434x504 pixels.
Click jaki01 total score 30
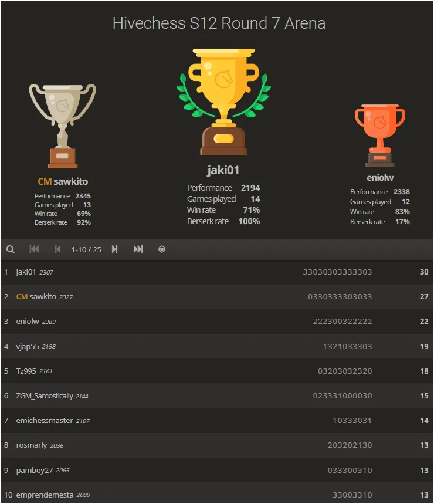point(424,272)
